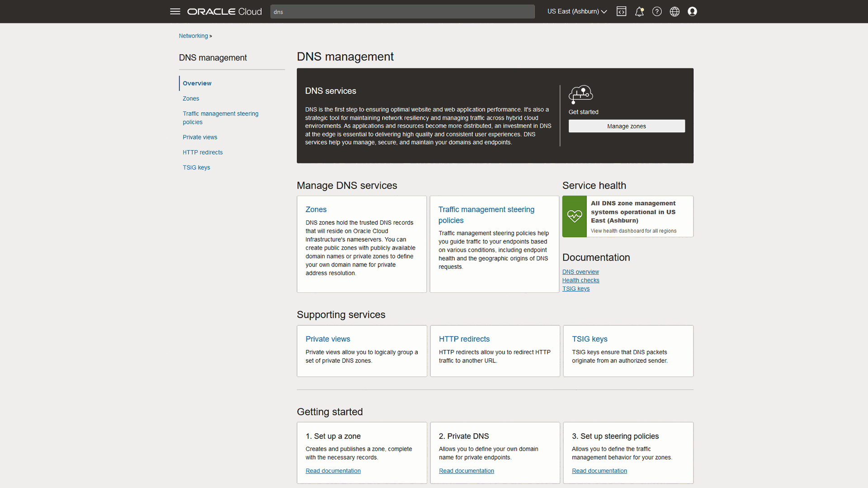Open the navigation hamburger menu
This screenshot has width=868, height=488.
point(175,11)
